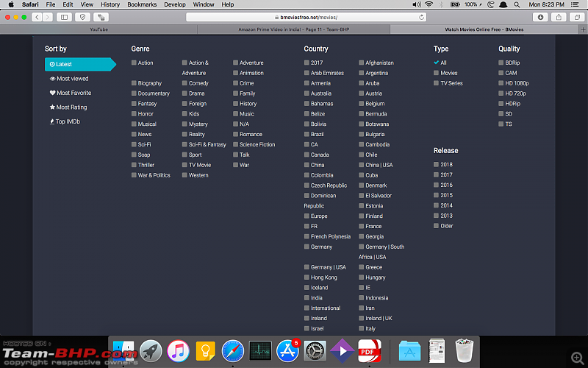
Task: Check the Germany | USA country checkbox
Action: pos(306,267)
